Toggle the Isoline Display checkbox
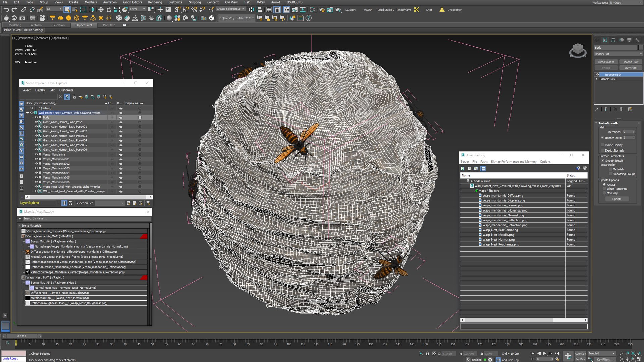Screen dimensions: 644x362 pos(603,145)
